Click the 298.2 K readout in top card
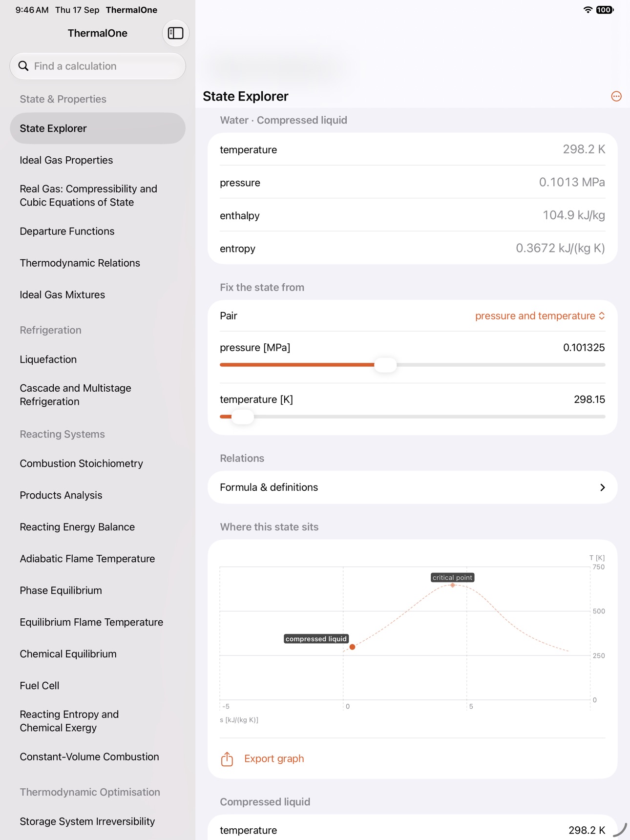Screen dimensions: 630x840 point(584,149)
